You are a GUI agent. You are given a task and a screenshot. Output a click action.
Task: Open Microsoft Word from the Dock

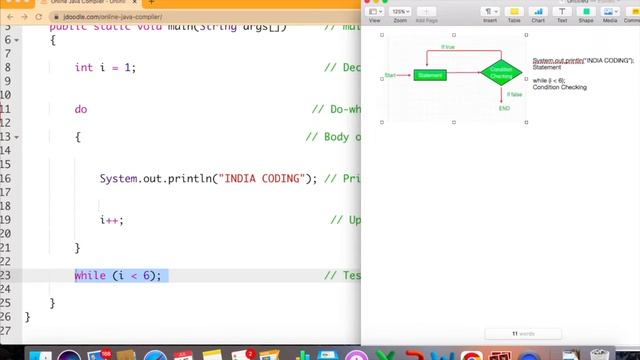[x=443, y=355]
